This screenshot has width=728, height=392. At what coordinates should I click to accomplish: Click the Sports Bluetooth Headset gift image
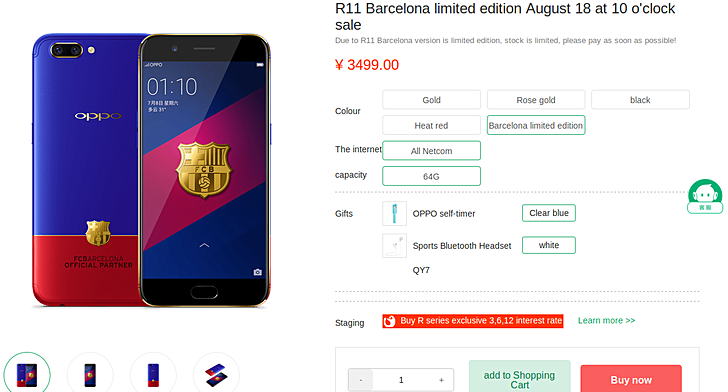(394, 245)
